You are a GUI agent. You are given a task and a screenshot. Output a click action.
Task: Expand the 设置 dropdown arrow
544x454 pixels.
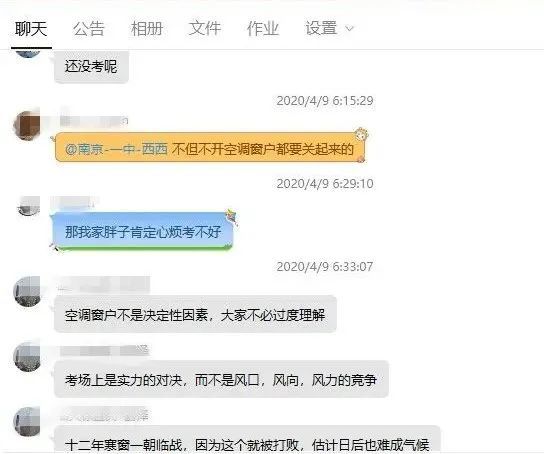(350, 29)
